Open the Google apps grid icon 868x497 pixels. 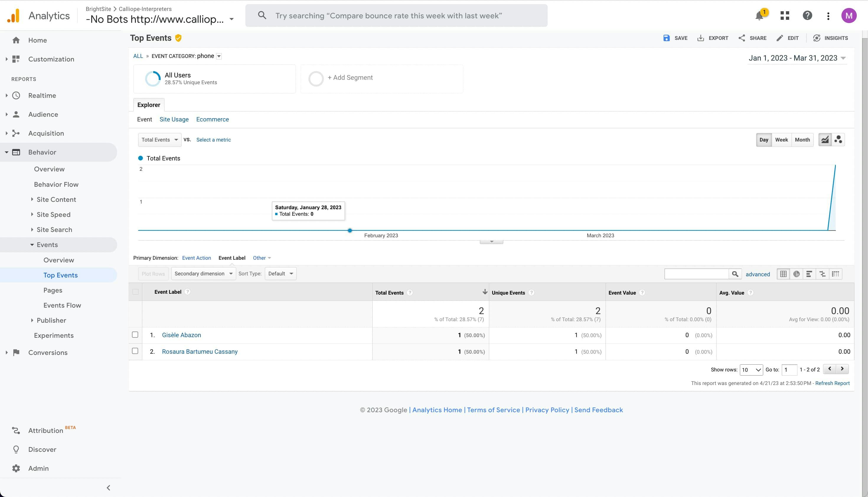tap(784, 16)
